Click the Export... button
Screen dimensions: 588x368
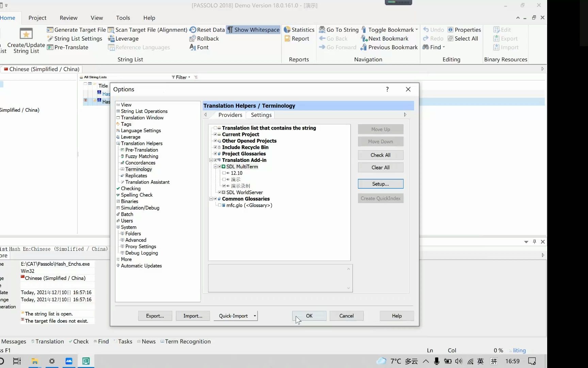[x=155, y=316]
